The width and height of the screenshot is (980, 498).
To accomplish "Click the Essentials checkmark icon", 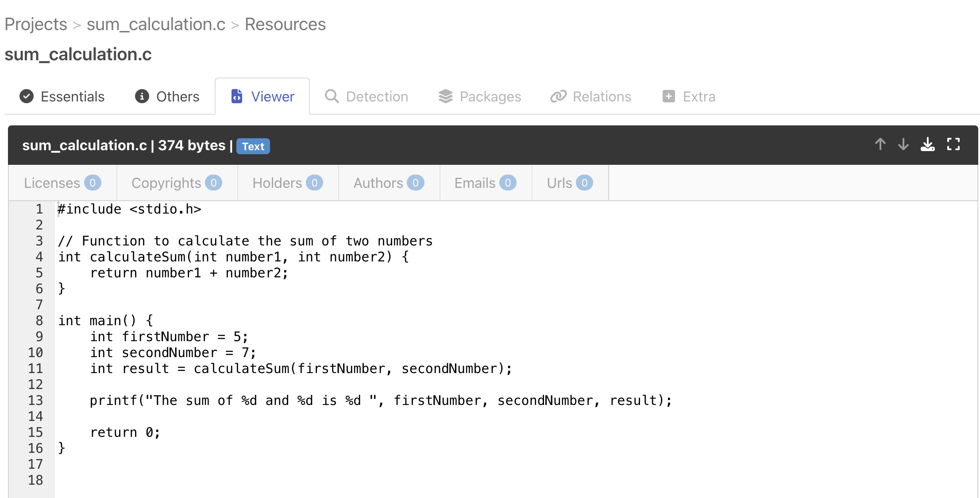I will pos(27,96).
